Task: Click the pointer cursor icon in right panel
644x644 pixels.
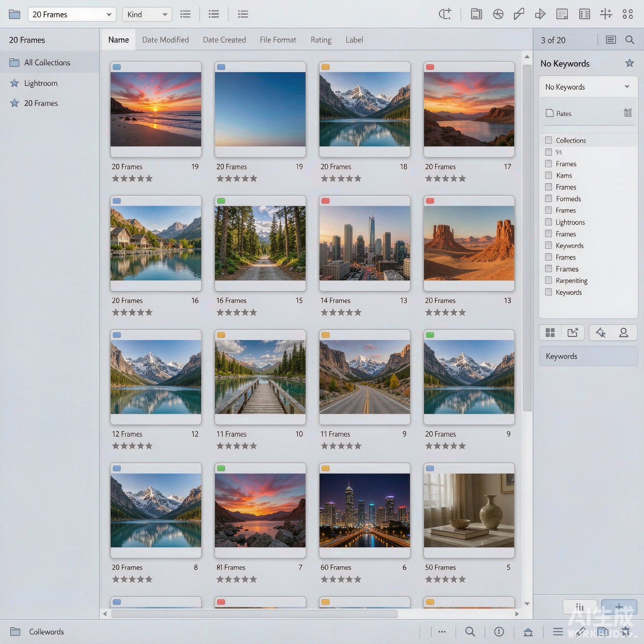Action: pyautogui.click(x=601, y=332)
